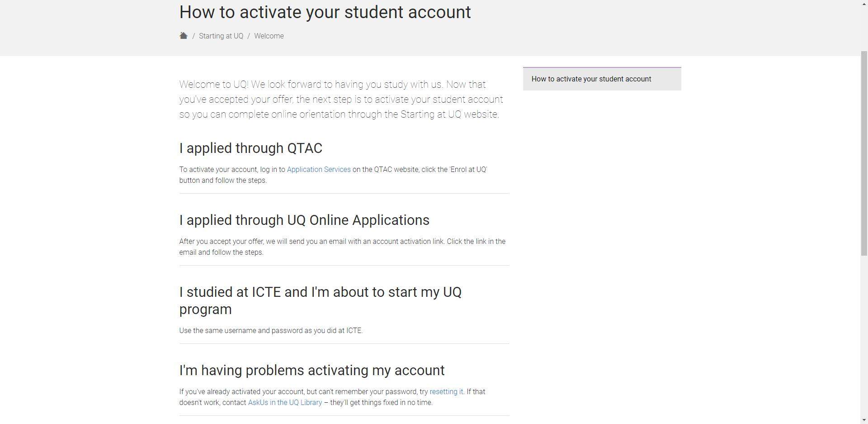
Task: Click the I studied at ICTE heading
Action: click(321, 300)
